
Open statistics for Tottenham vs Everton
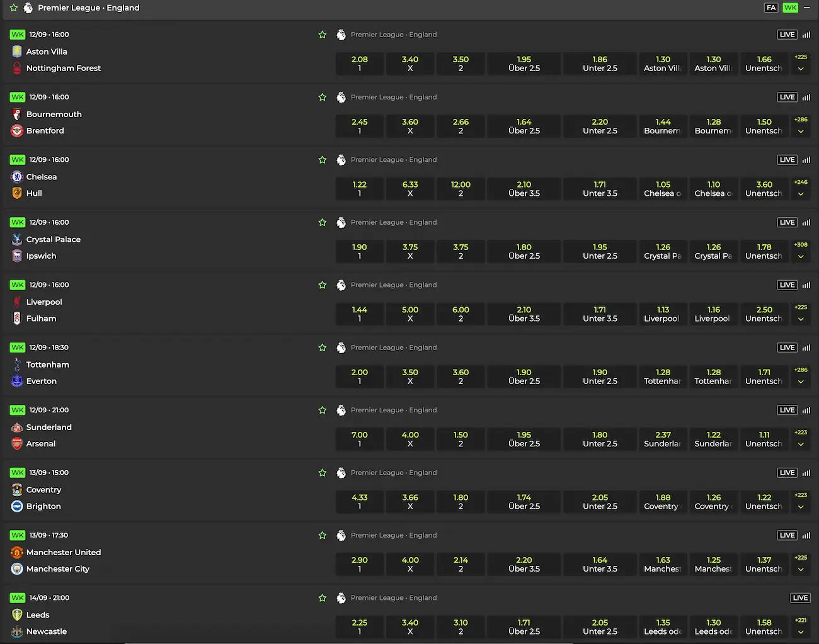(x=806, y=347)
